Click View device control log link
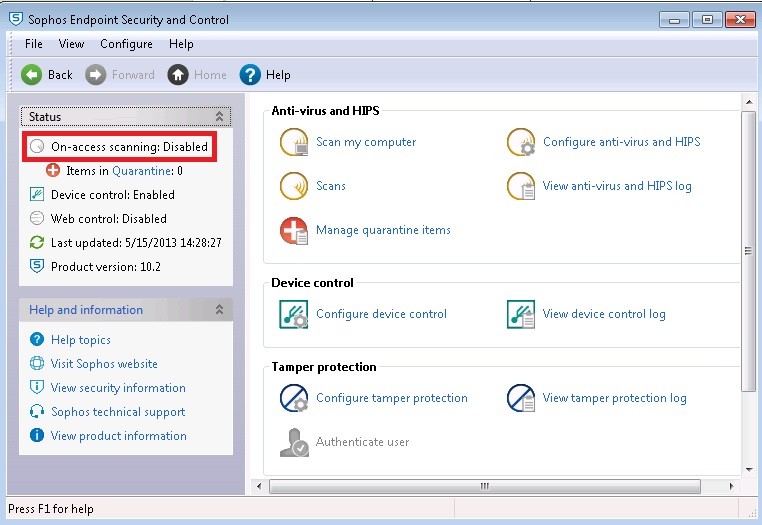This screenshot has width=762, height=525. tap(603, 314)
